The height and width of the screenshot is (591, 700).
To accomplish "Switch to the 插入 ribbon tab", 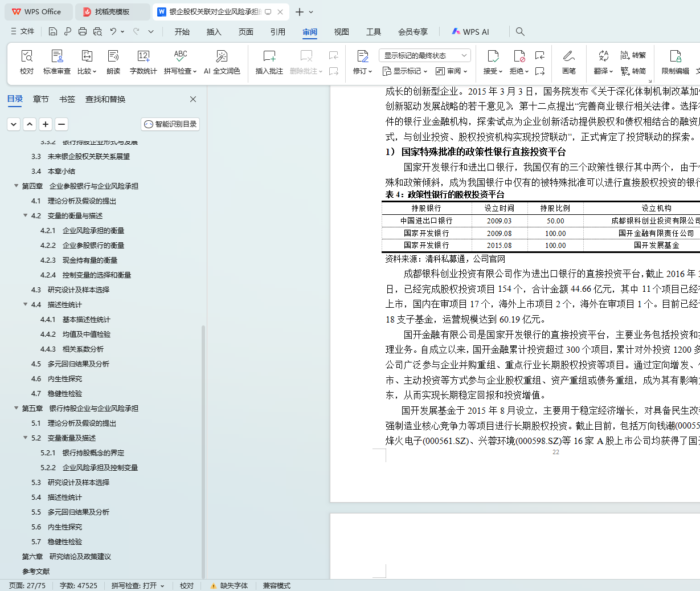I will pyautogui.click(x=214, y=32).
